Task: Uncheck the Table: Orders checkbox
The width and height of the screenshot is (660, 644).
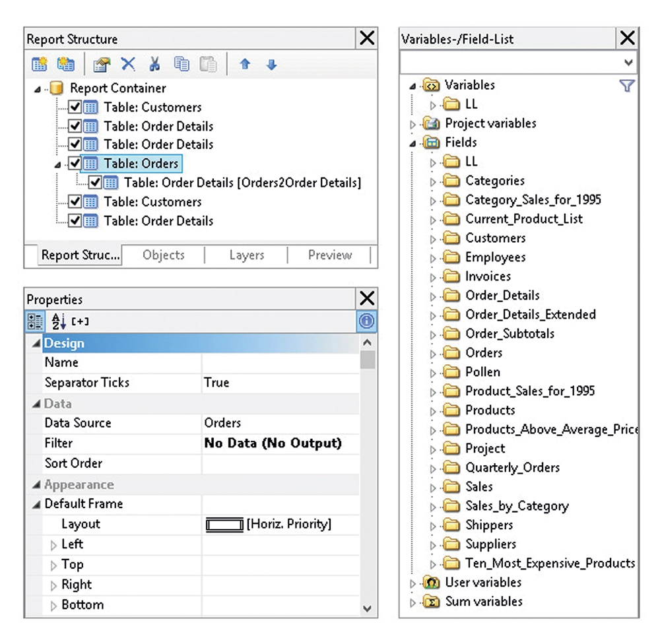Action: (x=75, y=164)
